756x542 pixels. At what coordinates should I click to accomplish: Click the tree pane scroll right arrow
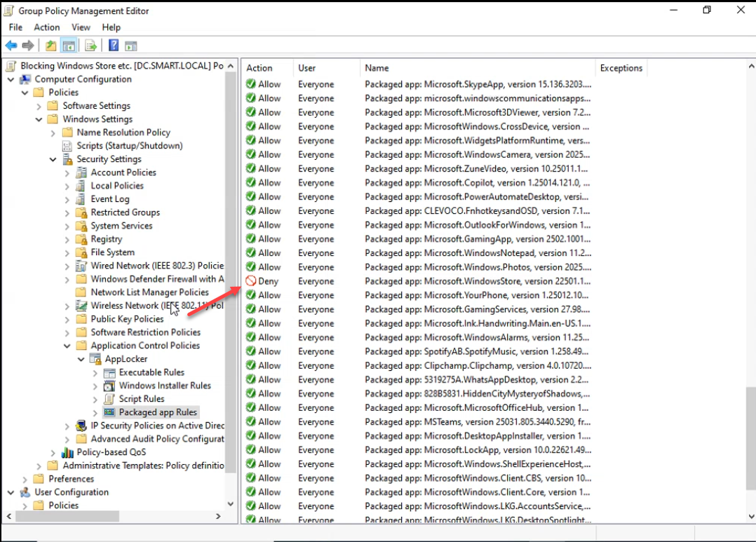[x=218, y=516]
